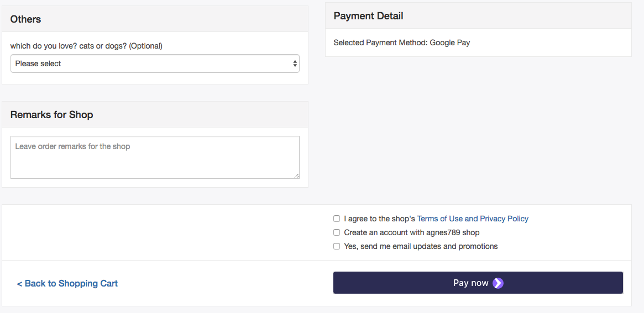Viewport: 644px width, 313px height.
Task: Focus the order remarks text area
Action: pos(155,157)
